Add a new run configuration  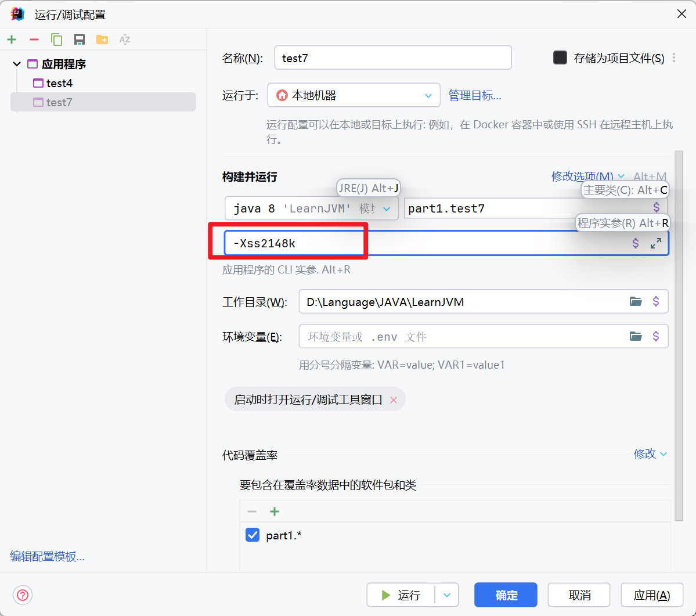click(x=12, y=39)
